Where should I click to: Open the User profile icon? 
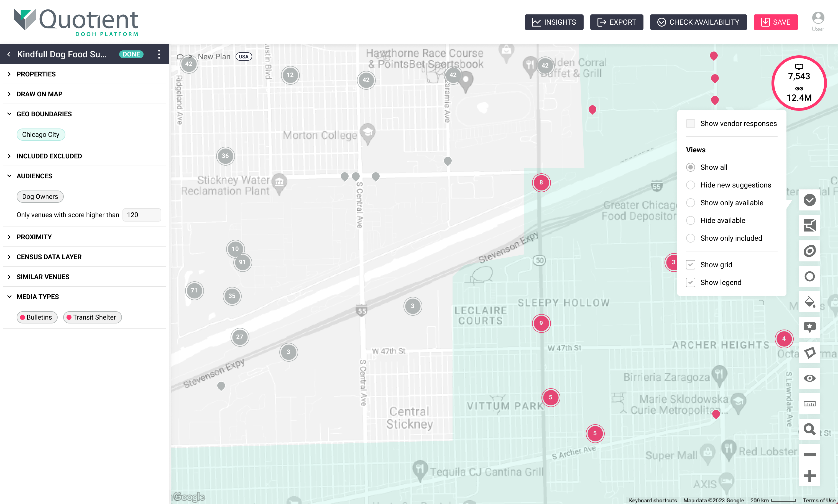817,22
